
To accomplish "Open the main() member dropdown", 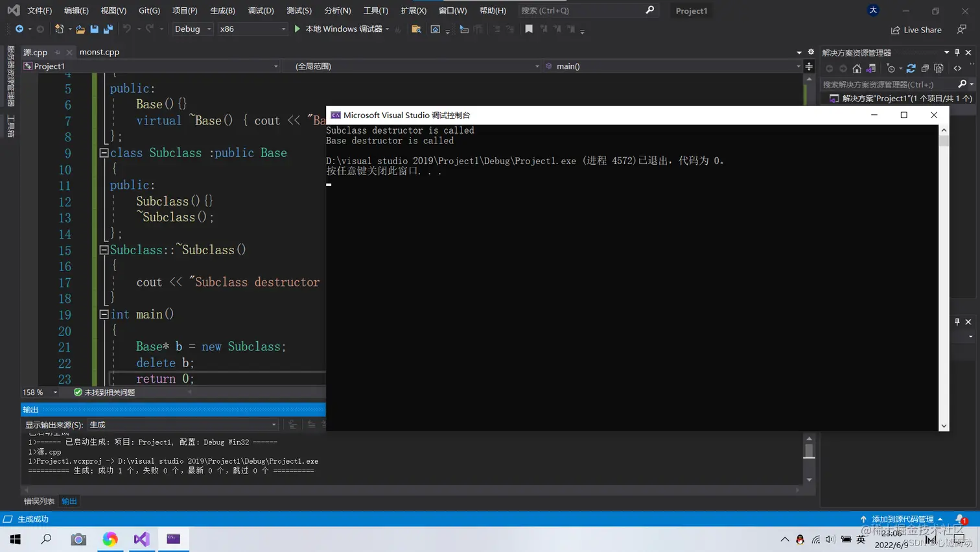I will coord(673,66).
